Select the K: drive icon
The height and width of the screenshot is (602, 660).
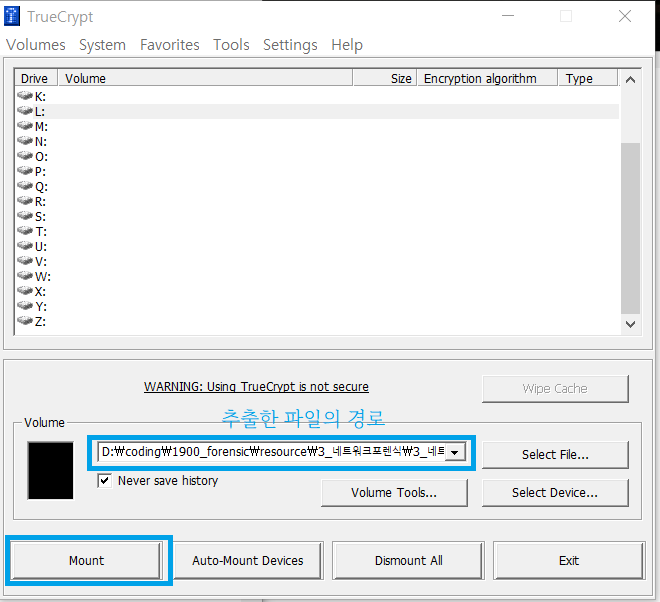[x=25, y=96]
